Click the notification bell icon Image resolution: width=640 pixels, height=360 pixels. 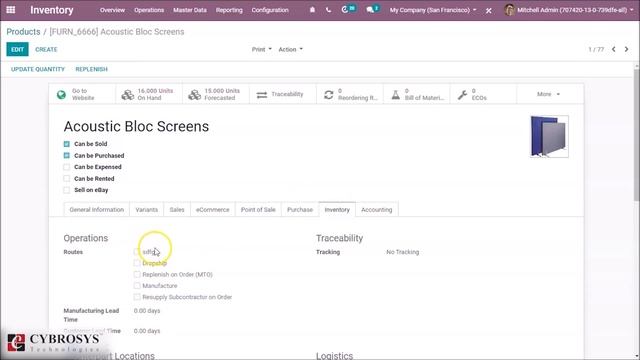click(312, 10)
